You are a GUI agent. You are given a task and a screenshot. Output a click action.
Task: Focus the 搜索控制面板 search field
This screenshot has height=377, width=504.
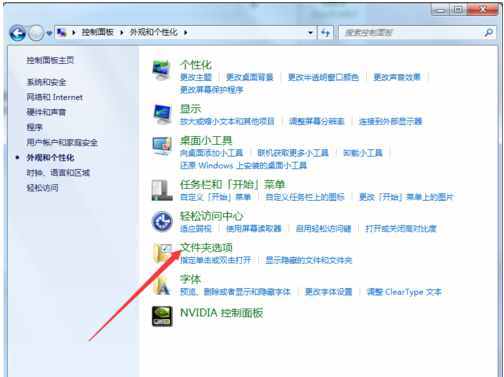click(x=412, y=33)
